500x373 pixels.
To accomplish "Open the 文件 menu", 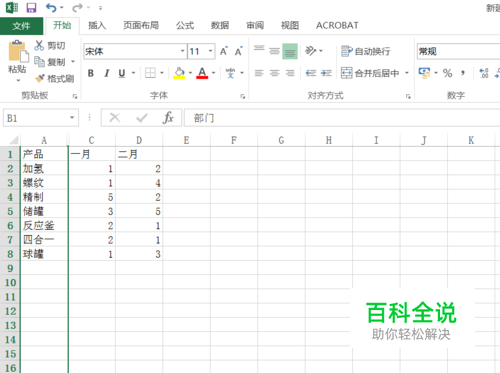I will pos(21,26).
